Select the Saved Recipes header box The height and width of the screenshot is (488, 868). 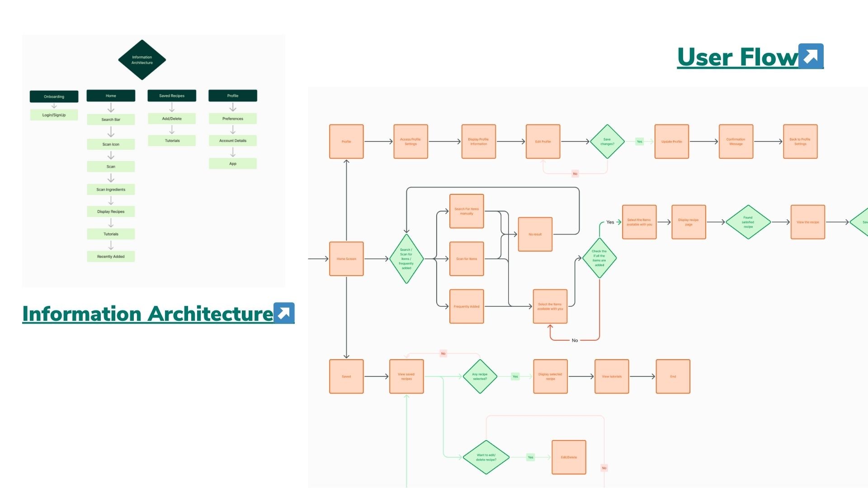(172, 96)
